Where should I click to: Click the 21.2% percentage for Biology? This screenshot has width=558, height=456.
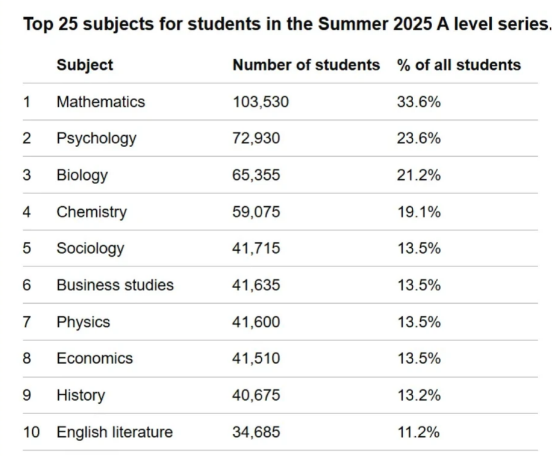419,175
